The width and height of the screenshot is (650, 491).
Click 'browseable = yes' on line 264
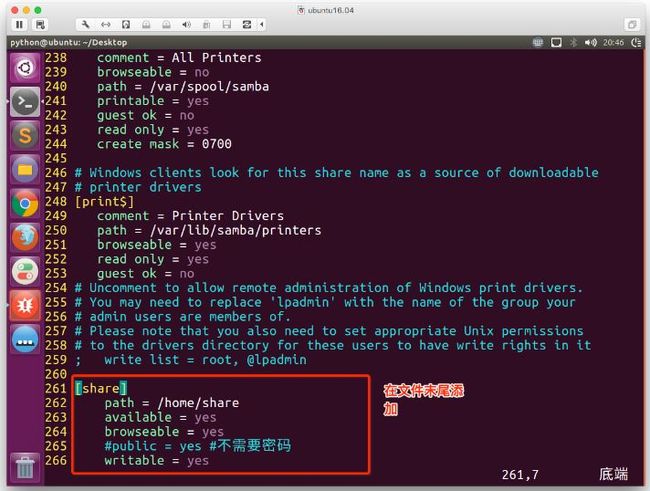tap(164, 432)
